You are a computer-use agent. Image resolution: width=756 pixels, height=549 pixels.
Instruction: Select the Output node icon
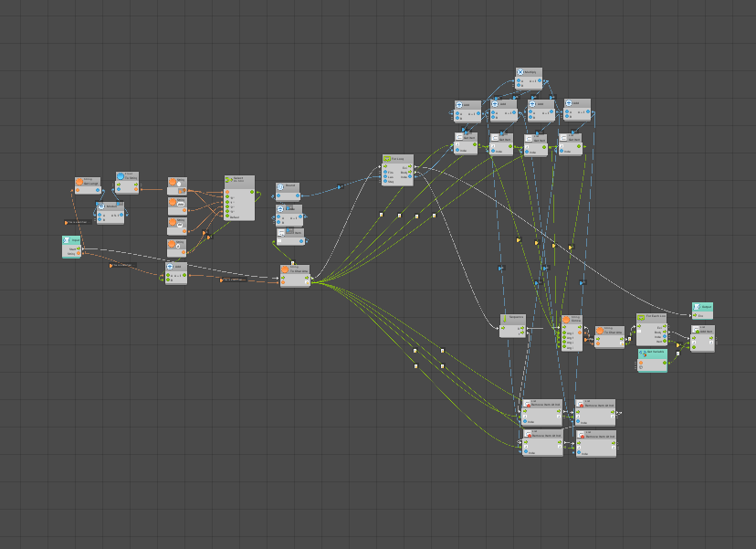coord(697,307)
